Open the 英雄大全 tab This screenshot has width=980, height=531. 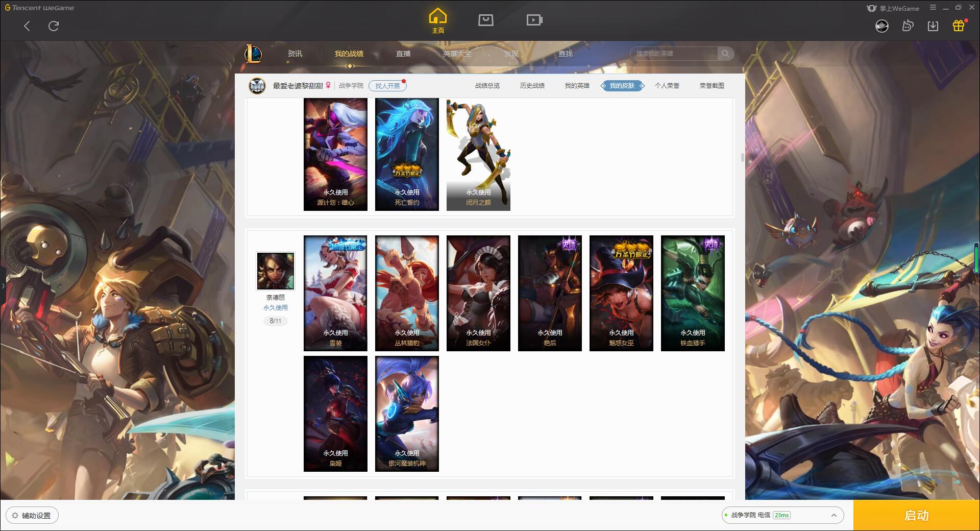[457, 54]
